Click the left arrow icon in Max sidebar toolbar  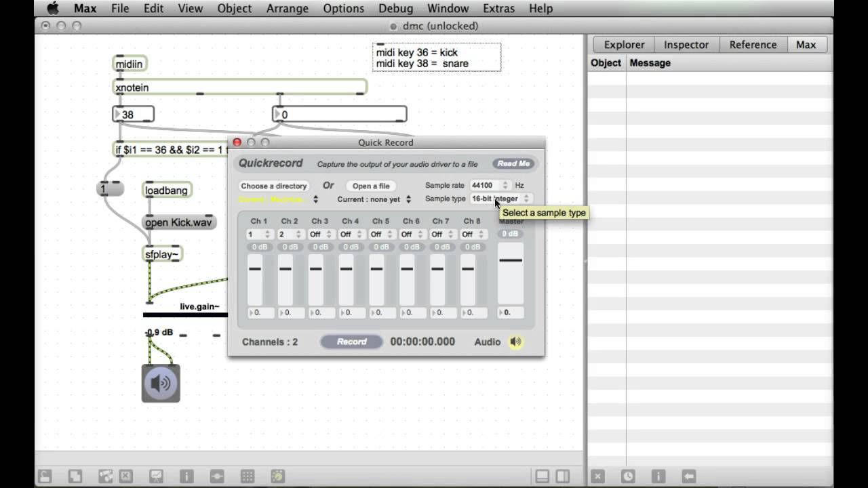[x=689, y=476]
